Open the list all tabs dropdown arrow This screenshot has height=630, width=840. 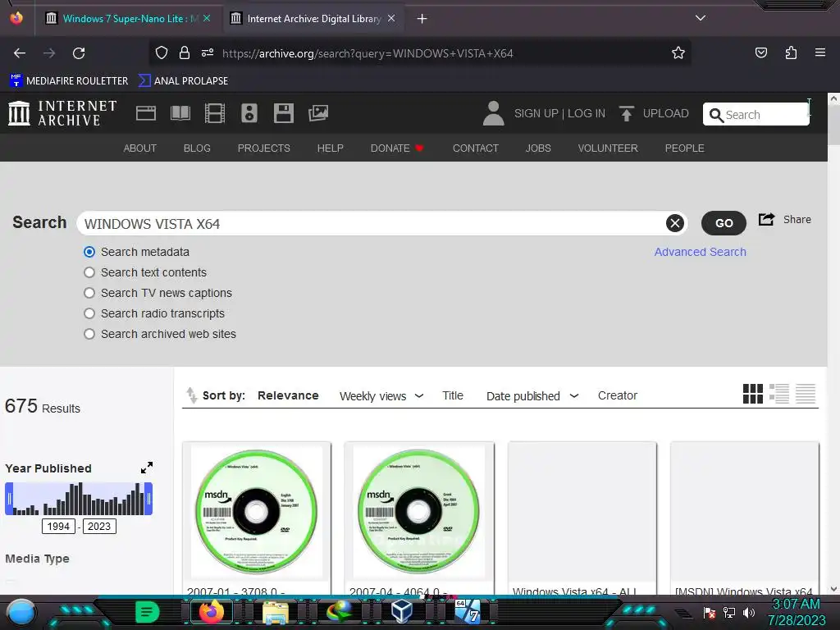pyautogui.click(x=701, y=18)
